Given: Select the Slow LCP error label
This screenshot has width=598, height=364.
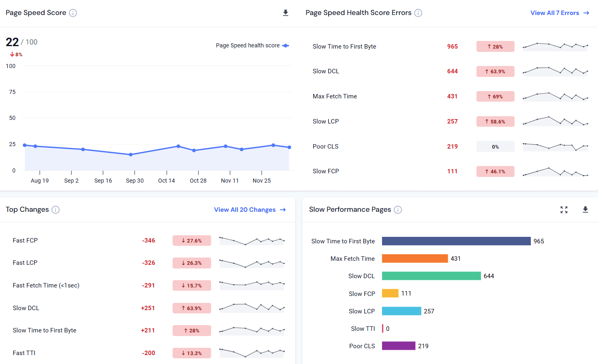Looking at the screenshot, I should [326, 121].
